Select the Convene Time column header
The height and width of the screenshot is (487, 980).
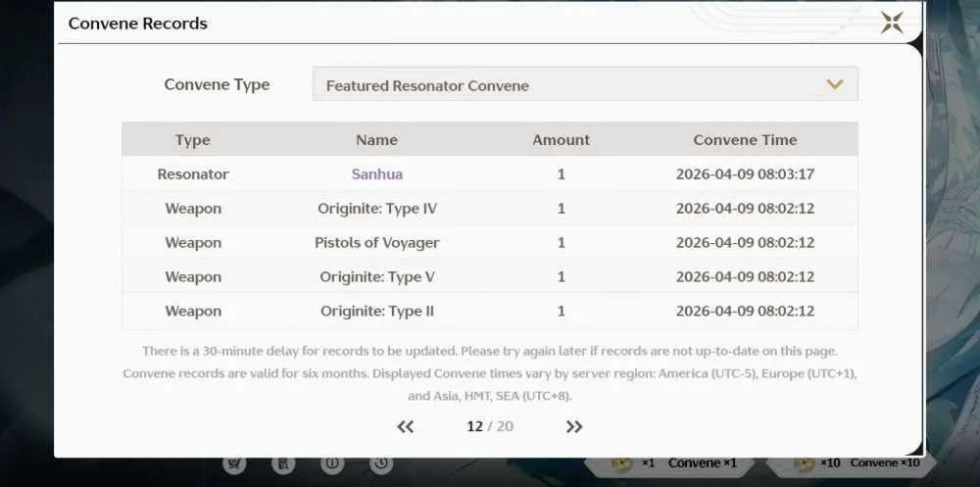pyautogui.click(x=745, y=140)
